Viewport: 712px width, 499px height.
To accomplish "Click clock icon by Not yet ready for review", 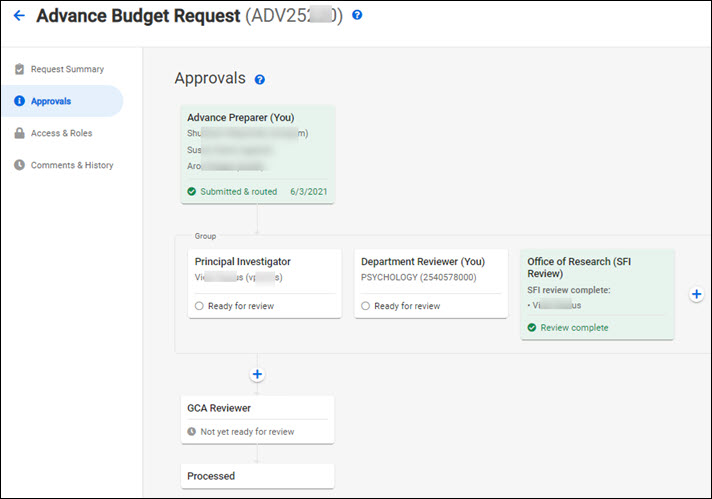I will coord(192,431).
